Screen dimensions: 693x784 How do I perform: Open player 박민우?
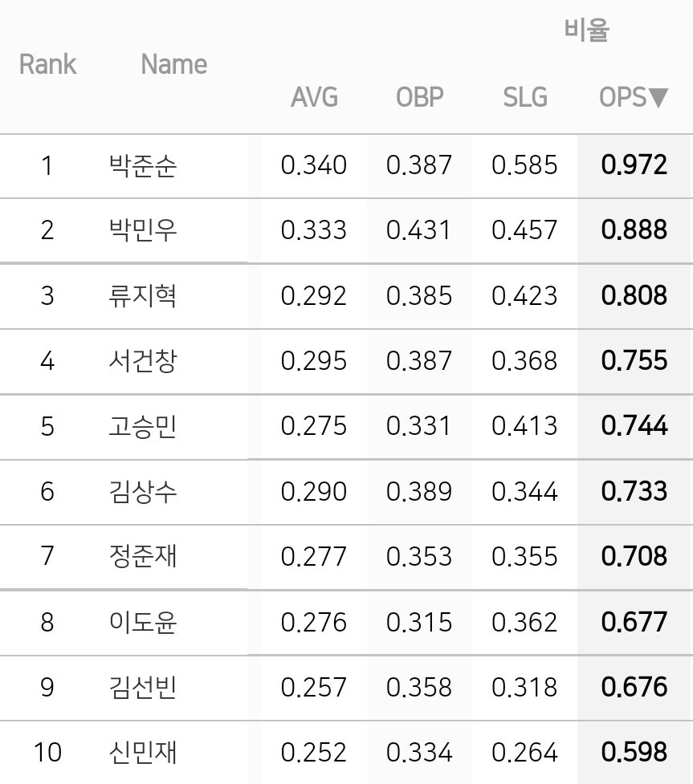click(143, 230)
